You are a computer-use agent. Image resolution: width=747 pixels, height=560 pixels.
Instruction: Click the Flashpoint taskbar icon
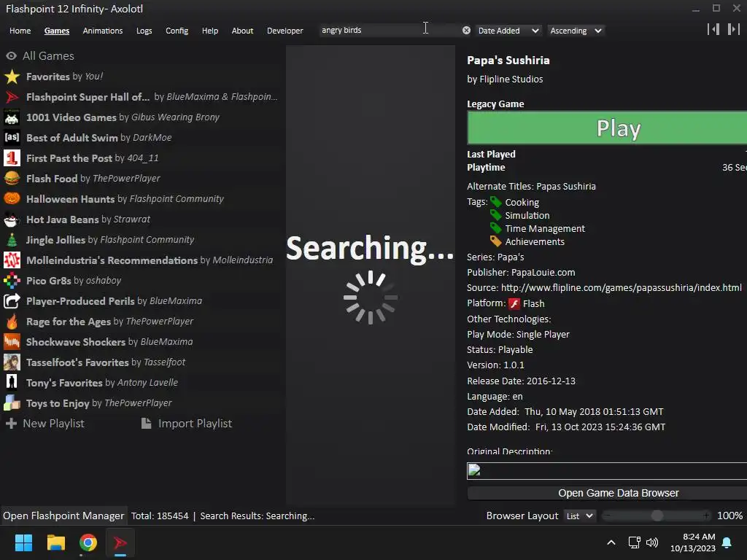(120, 542)
